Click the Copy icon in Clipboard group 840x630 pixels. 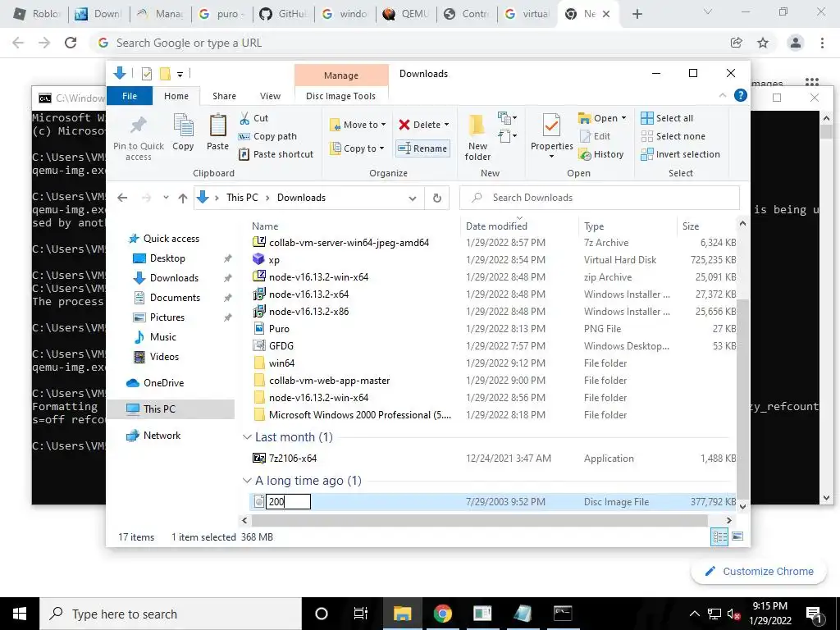point(183,126)
